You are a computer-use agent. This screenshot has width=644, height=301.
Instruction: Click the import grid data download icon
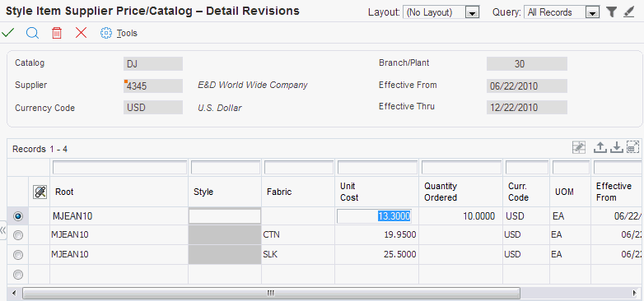[617, 148]
